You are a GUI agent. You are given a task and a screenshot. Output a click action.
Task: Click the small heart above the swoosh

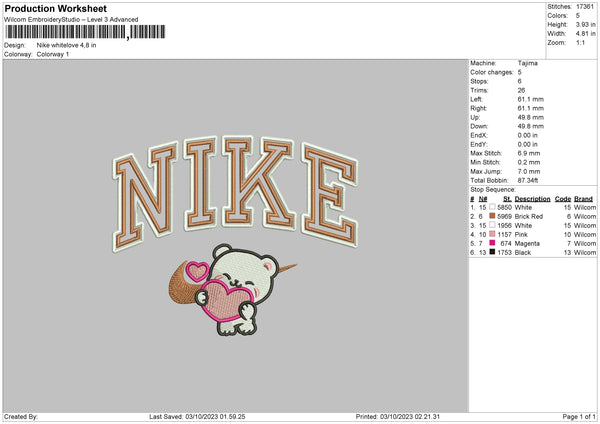[x=197, y=271]
